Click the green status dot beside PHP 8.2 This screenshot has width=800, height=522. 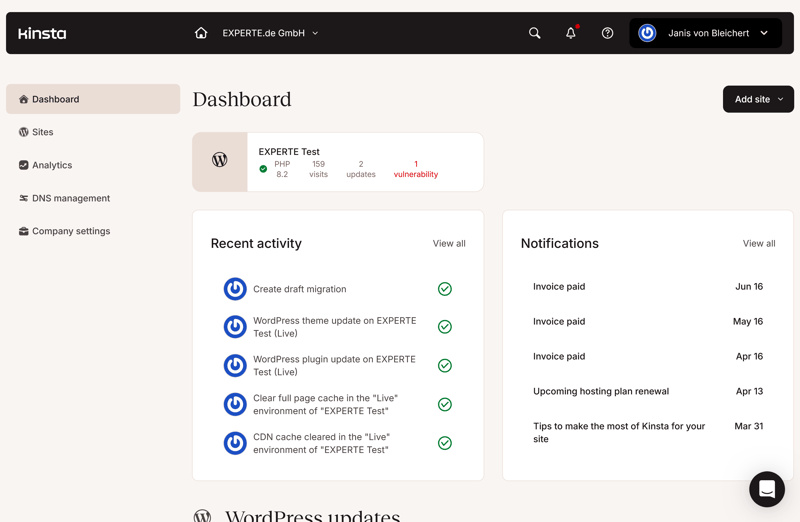point(263,169)
